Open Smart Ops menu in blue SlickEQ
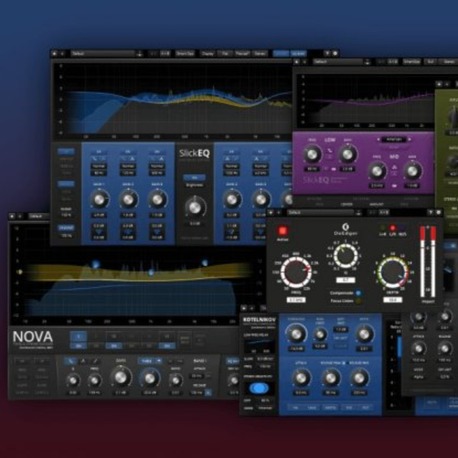Viewport: 458px width, 458px height. click(185, 54)
